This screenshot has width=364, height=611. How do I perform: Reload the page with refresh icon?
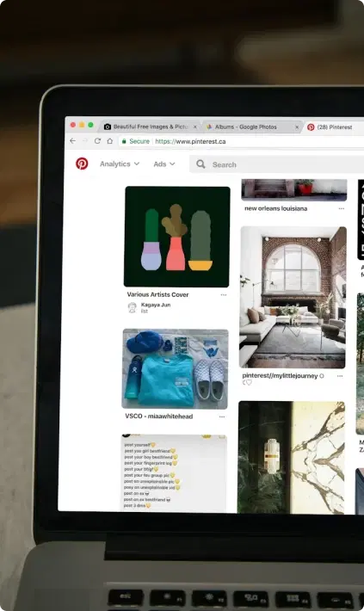click(97, 140)
